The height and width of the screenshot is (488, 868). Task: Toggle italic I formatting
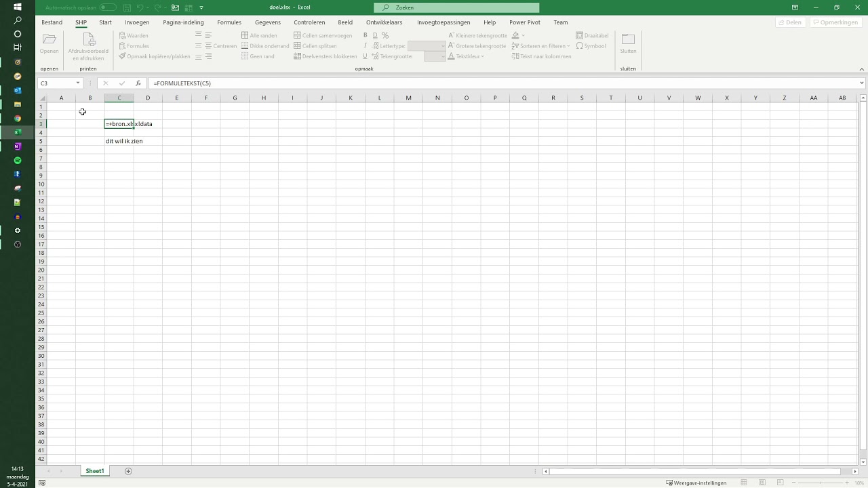365,46
